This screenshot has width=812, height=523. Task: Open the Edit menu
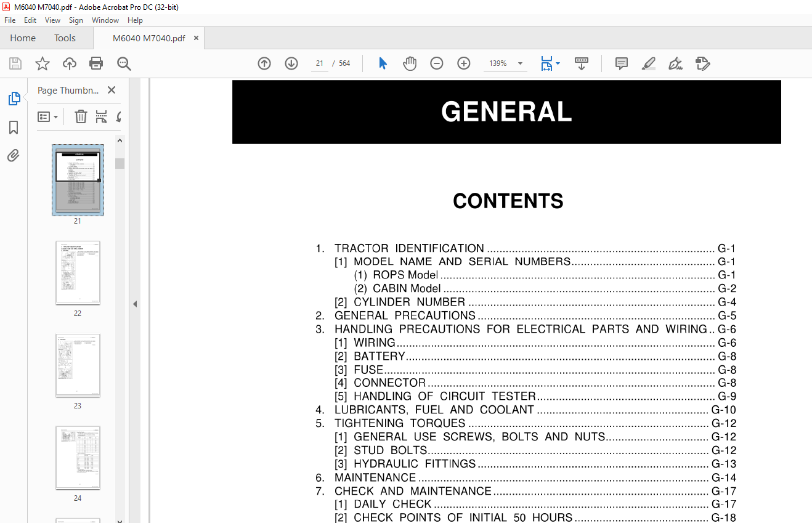pyautogui.click(x=30, y=20)
